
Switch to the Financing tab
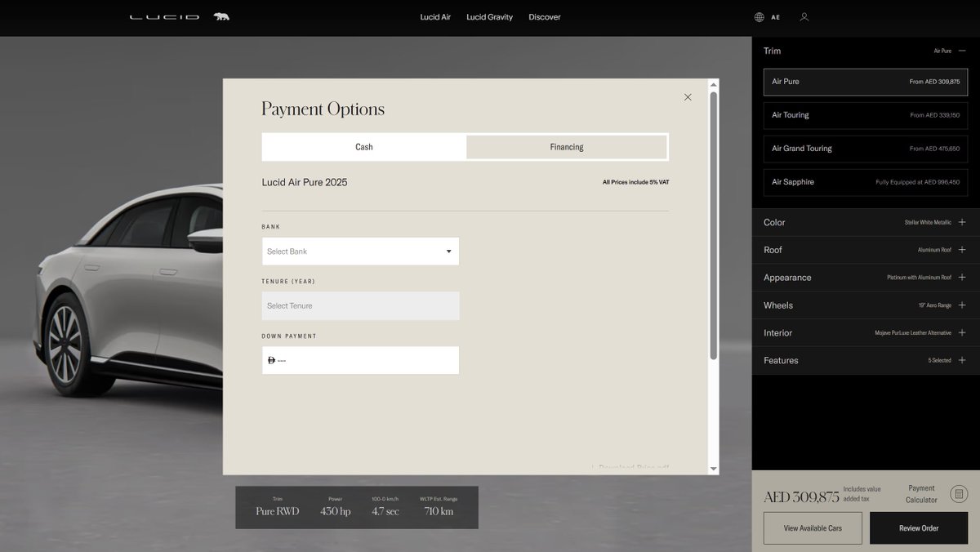pos(567,147)
